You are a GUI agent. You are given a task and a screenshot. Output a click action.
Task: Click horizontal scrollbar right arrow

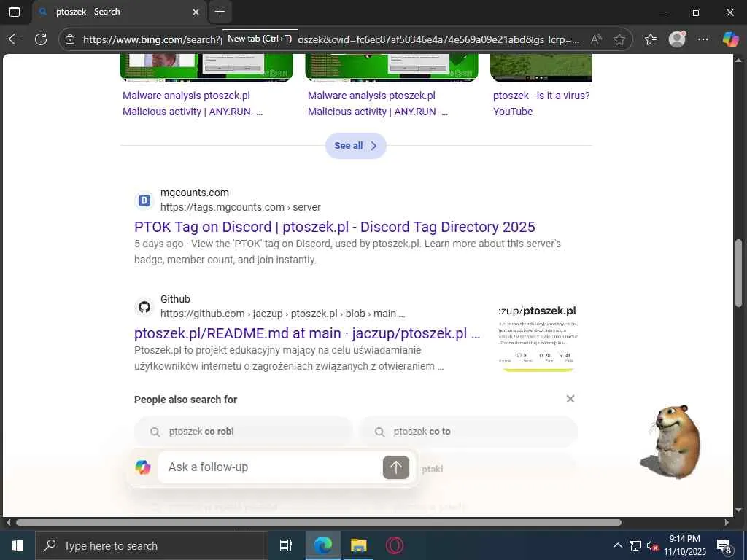[x=726, y=522]
